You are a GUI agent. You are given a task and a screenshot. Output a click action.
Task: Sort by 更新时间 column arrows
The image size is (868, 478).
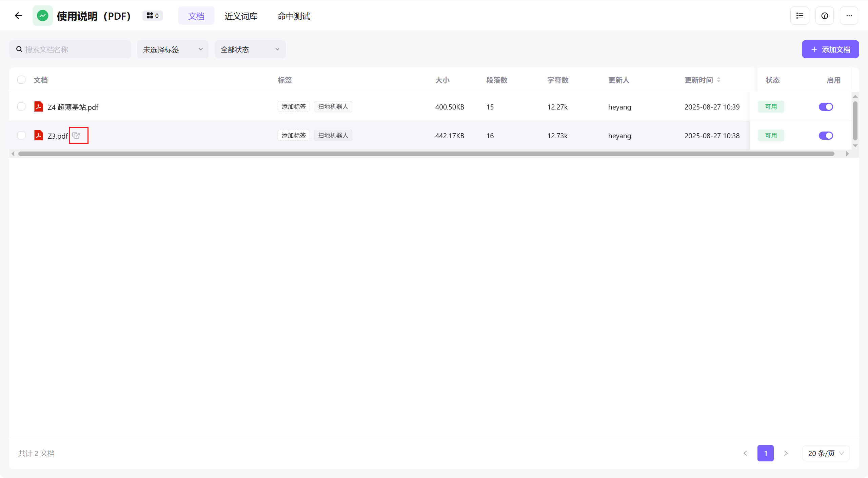click(x=718, y=80)
